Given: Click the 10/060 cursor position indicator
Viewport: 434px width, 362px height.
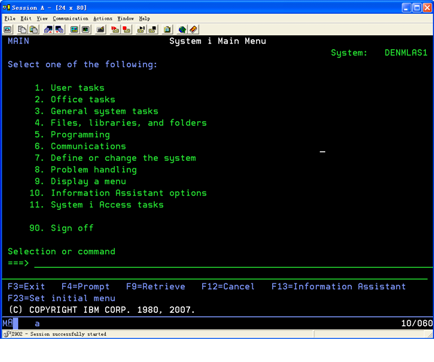Looking at the screenshot, I should pyautogui.click(x=417, y=323).
